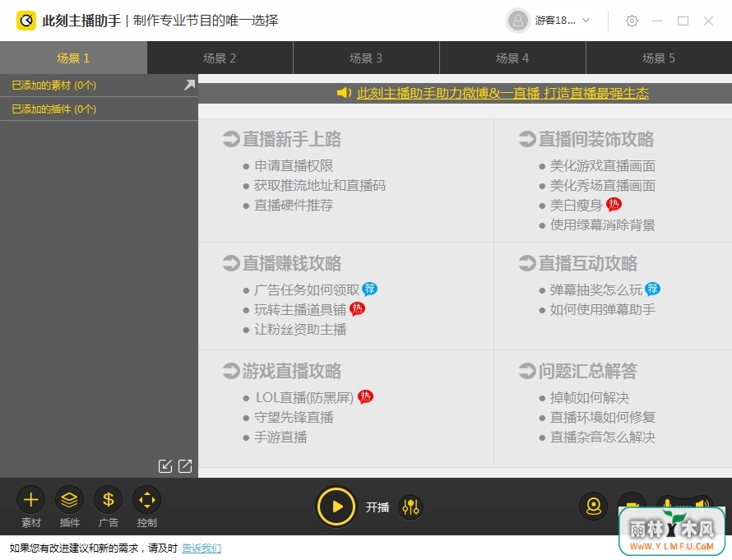
Task: Open 直播杂音怎么解决 guide
Action: pyautogui.click(x=603, y=437)
